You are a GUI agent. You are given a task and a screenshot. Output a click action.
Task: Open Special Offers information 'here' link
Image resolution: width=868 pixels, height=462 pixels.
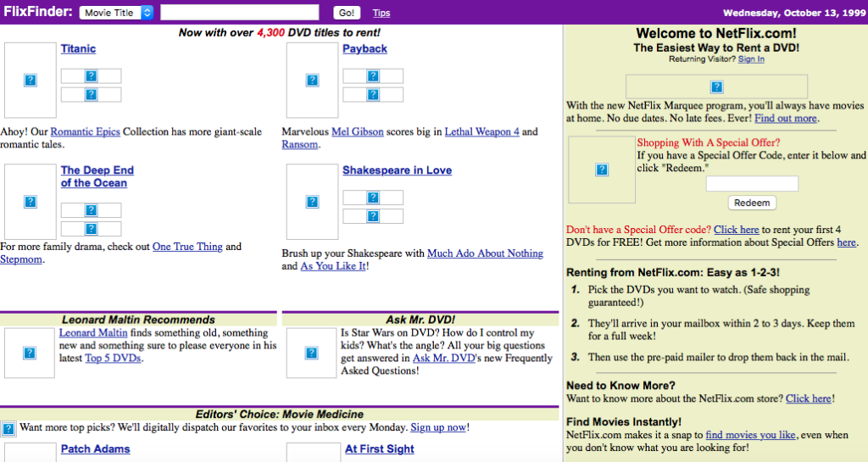pos(847,242)
